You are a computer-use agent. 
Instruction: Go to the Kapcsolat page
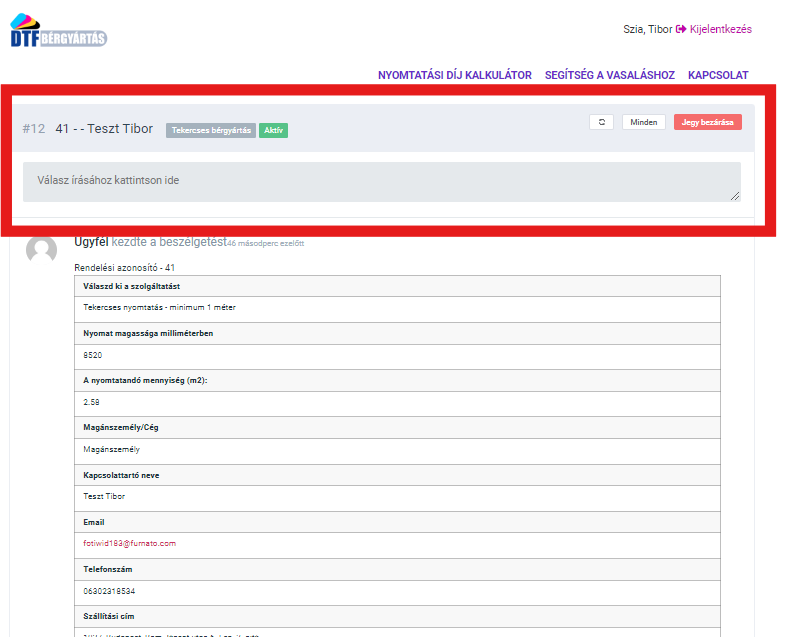click(718, 75)
